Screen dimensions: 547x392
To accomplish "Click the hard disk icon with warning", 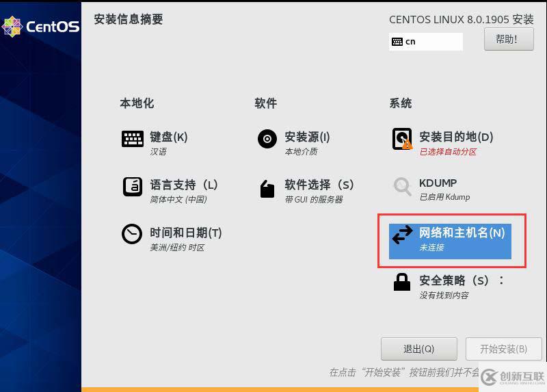I will tap(402, 139).
